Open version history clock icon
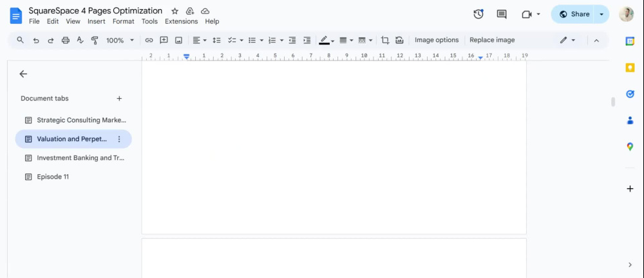 [x=478, y=14]
